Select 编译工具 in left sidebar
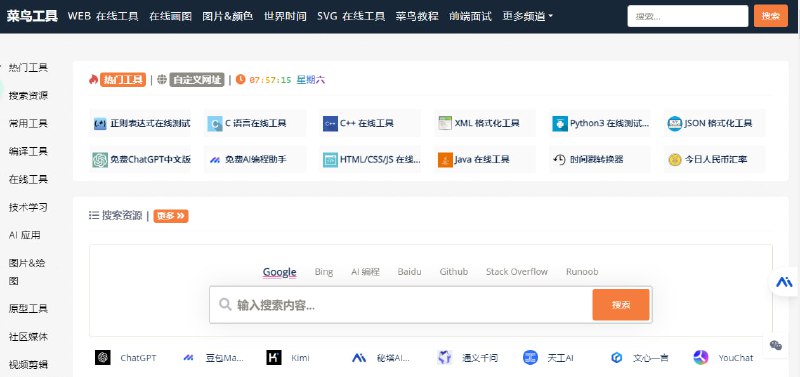800x377 pixels. point(28,152)
